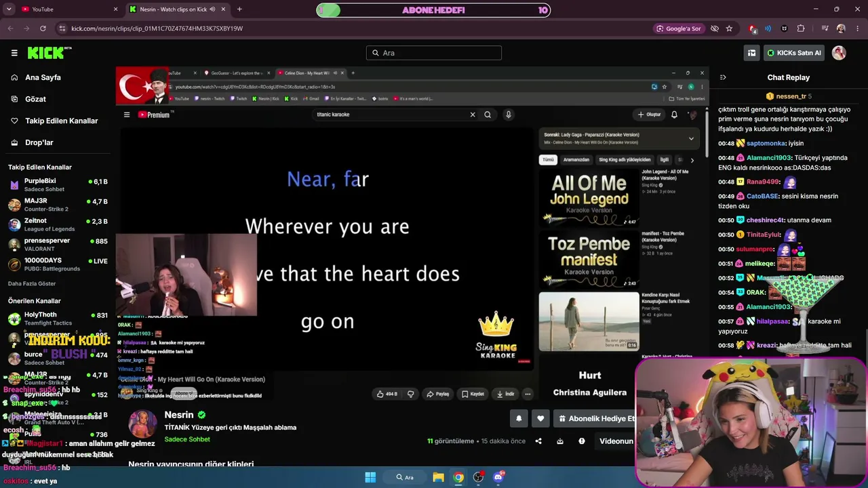Select the Tümü filter chip
The image size is (868, 488).
click(x=548, y=160)
